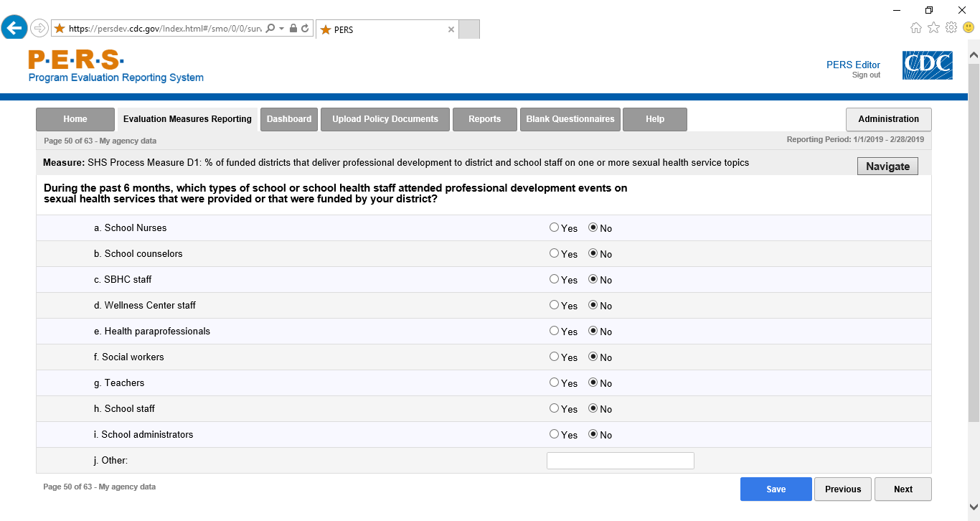Select Yes for Teachers

[554, 382]
